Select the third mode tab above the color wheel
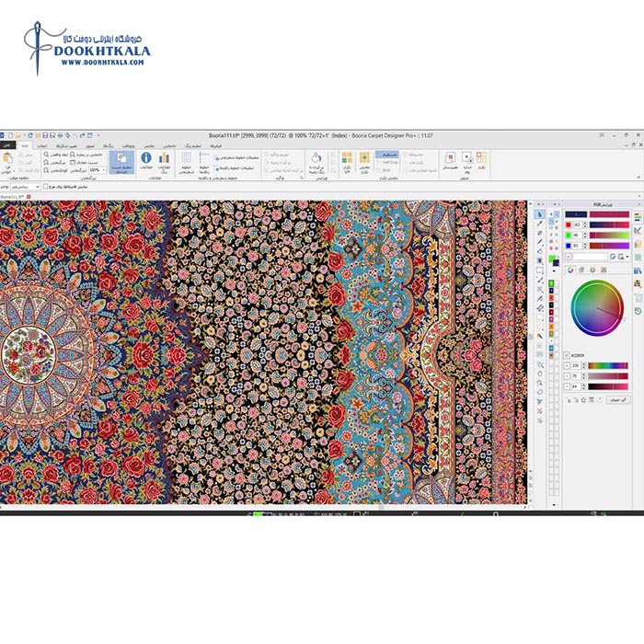 (592, 270)
